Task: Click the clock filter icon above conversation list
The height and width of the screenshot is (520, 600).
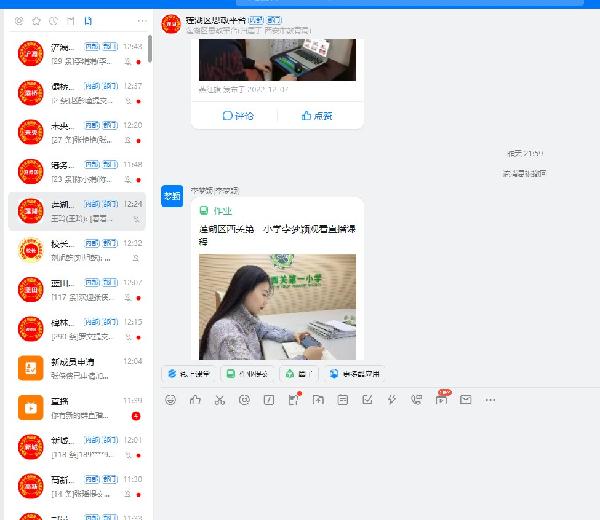Action: (54, 21)
